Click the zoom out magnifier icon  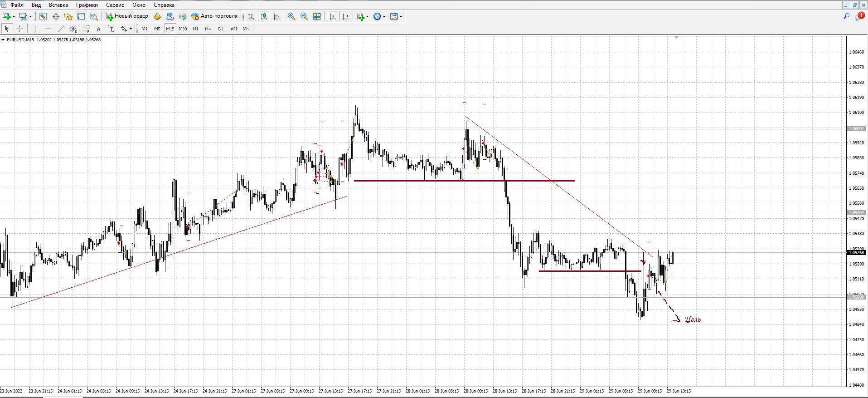pyautogui.click(x=304, y=16)
